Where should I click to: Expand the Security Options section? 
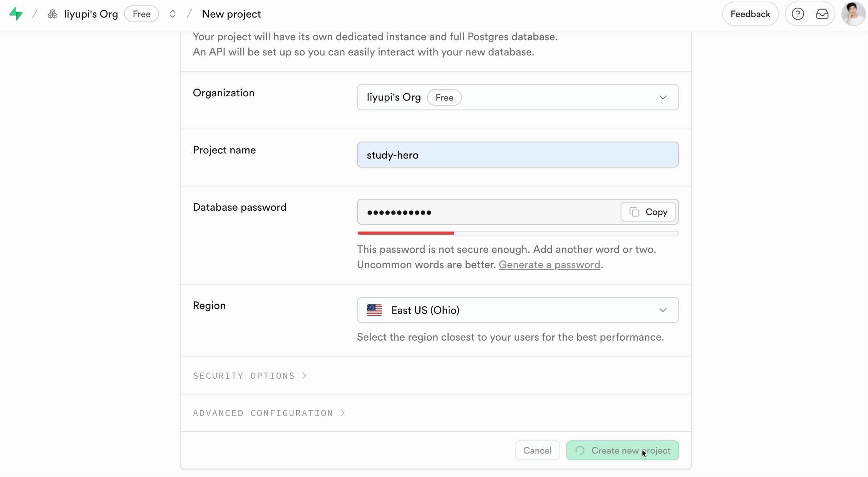(250, 376)
